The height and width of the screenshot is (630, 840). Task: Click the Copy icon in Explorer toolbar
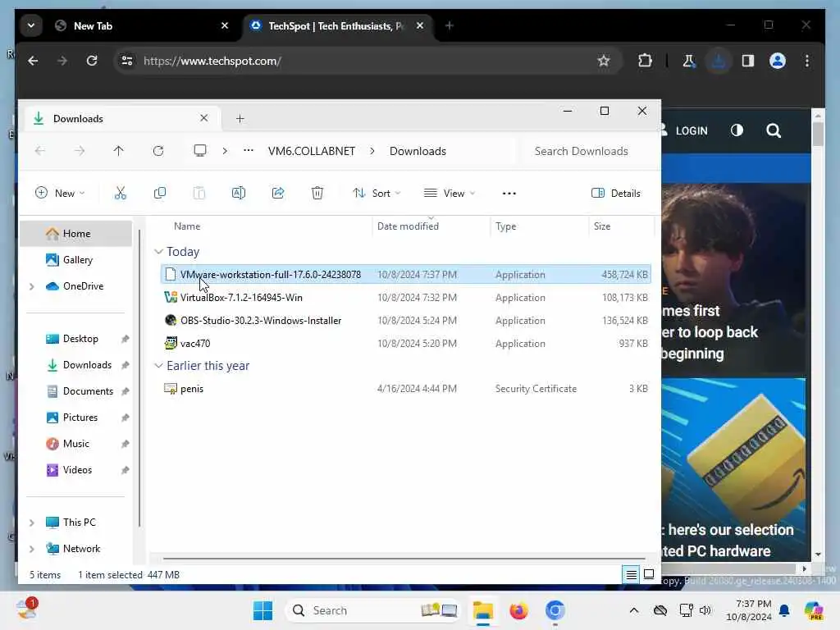tap(160, 193)
